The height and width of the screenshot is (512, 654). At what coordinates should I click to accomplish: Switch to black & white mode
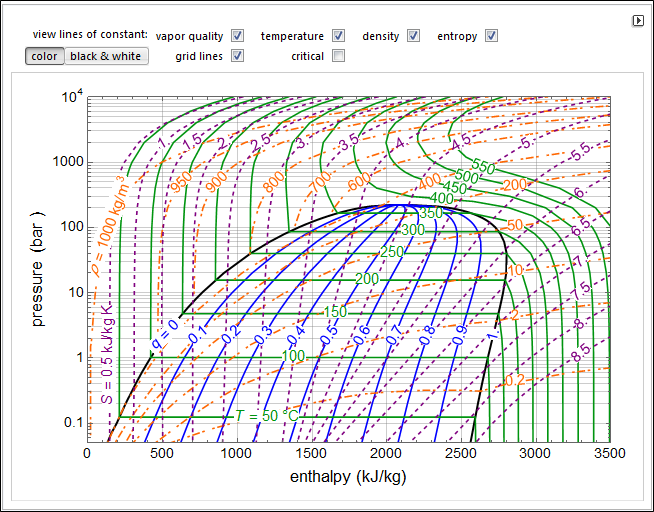(105, 56)
